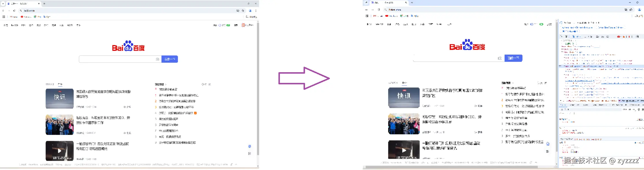The height and width of the screenshot is (170, 644).
Task: Open Chrome three-dot menu in left window
Action: [x=256, y=11]
